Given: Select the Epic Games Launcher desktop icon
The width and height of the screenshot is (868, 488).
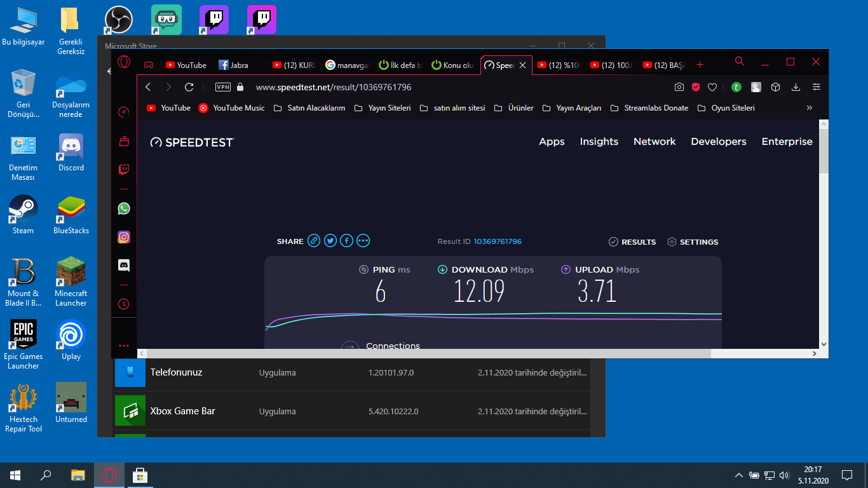Looking at the screenshot, I should click(x=24, y=344).
